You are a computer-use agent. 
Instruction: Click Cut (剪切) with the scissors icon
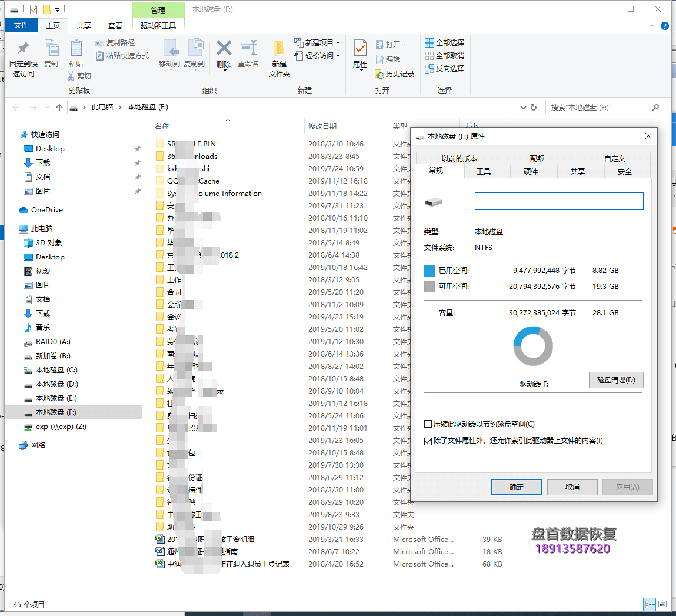point(79,76)
